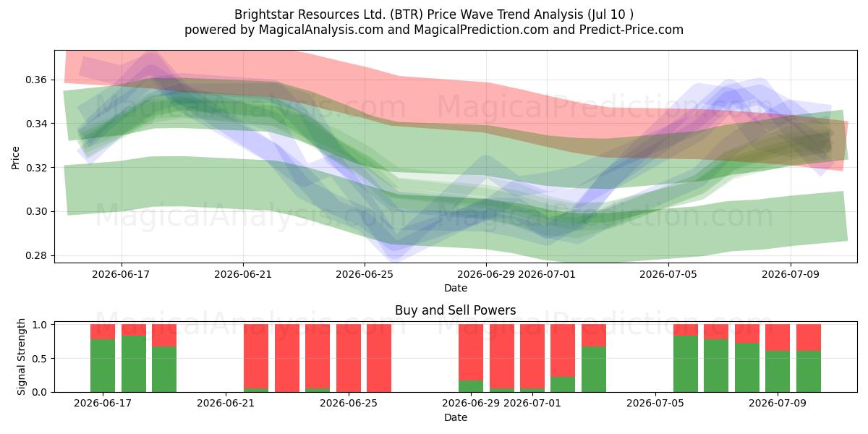
Task: Click the 0.32 tick on the Price axis
Action: (37, 168)
